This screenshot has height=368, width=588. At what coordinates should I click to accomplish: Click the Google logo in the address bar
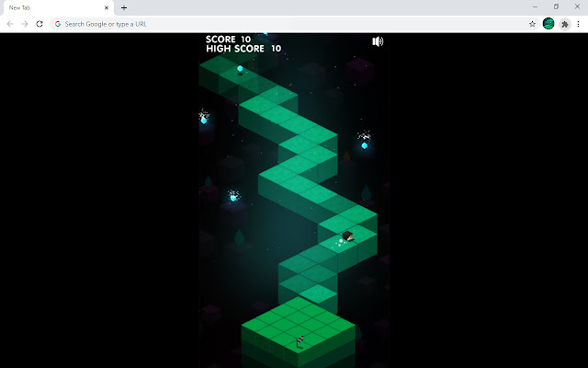click(58, 24)
